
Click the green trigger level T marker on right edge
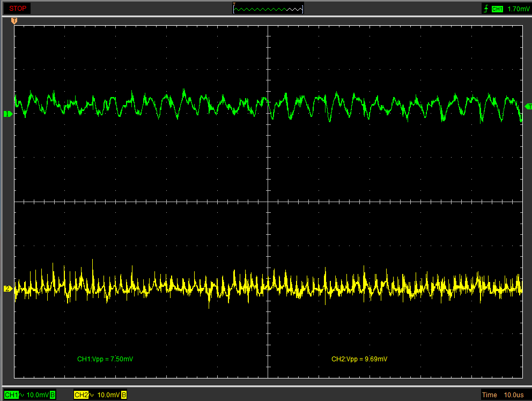pos(528,106)
